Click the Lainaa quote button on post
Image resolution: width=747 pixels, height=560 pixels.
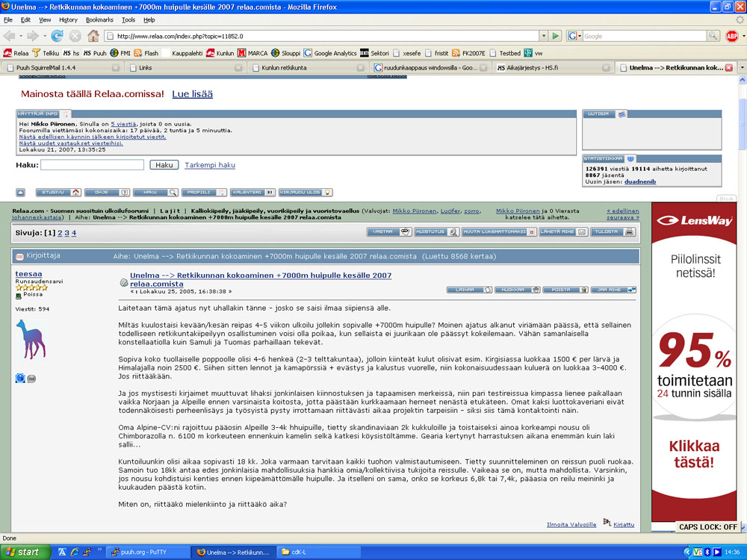[x=469, y=290]
